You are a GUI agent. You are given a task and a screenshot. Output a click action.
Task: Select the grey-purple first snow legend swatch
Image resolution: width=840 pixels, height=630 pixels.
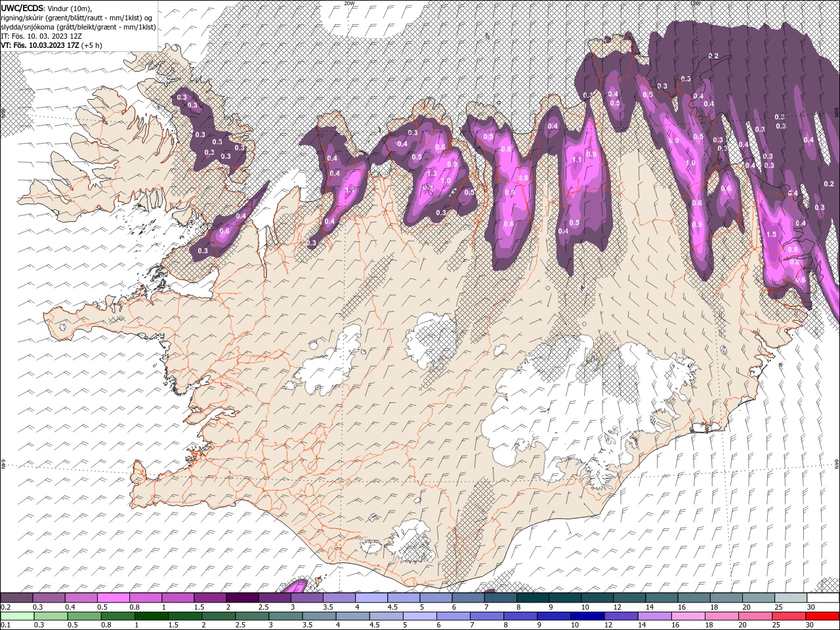(17, 598)
